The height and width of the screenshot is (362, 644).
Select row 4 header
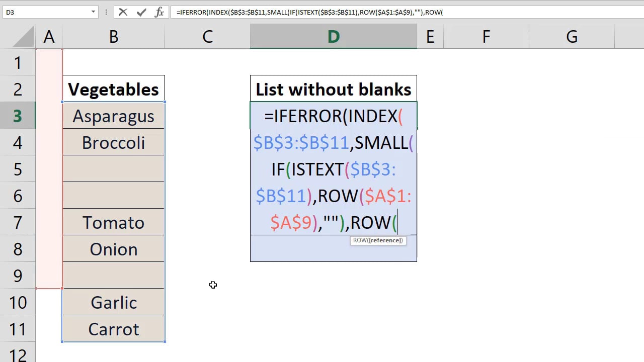point(18,142)
